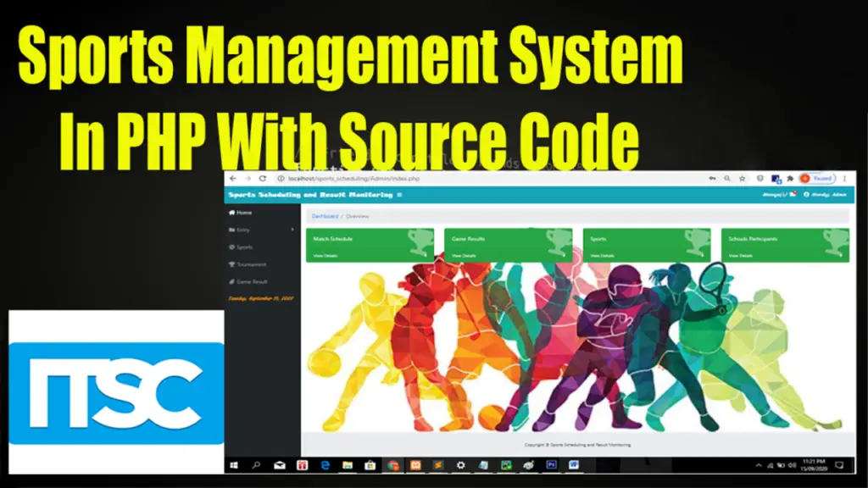Toggle the browser extensions pin icon
The height and width of the screenshot is (488, 868).
tap(790, 178)
